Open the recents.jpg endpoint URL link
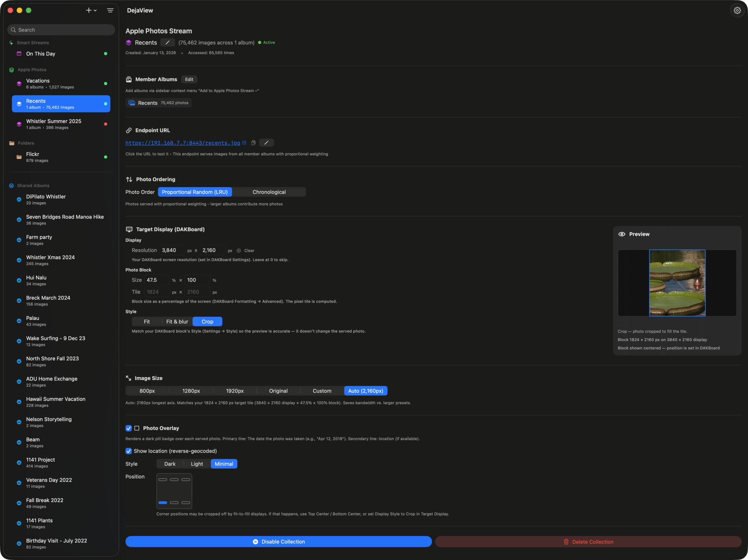The width and height of the screenshot is (748, 560). [183, 143]
